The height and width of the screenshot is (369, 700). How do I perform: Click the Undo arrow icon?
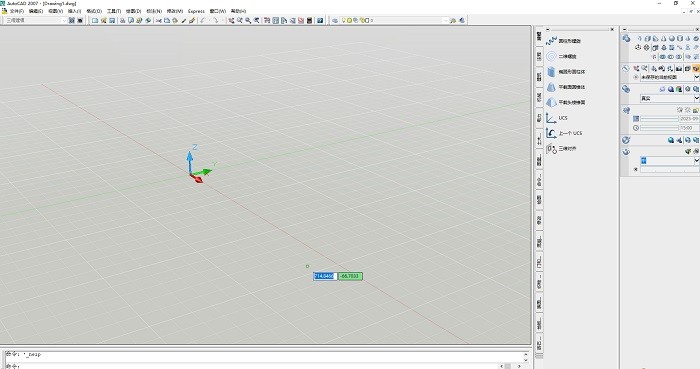[203, 20]
